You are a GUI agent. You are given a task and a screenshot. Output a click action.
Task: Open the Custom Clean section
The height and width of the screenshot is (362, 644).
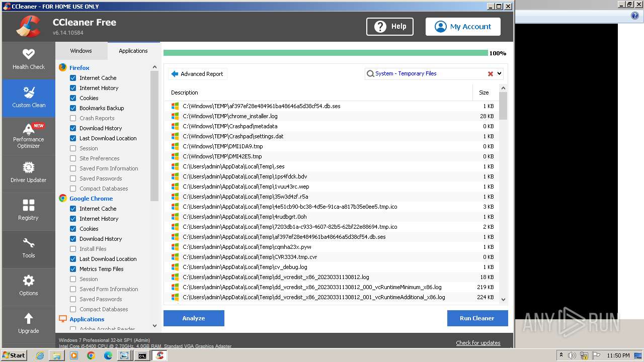click(x=29, y=99)
